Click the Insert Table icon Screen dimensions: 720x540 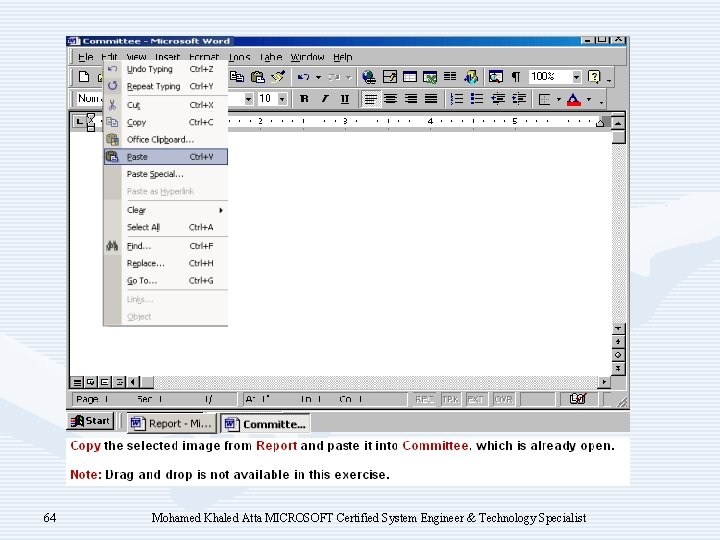(x=410, y=77)
